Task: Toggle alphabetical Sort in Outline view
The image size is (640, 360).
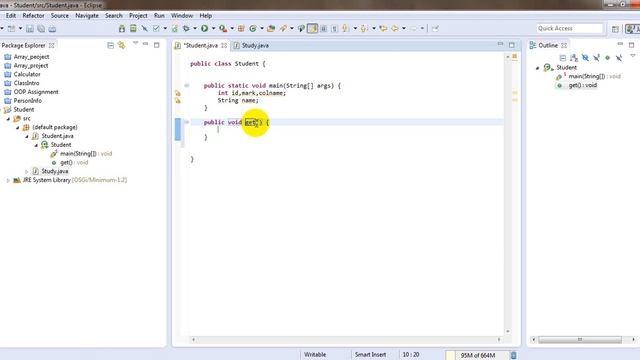Action: pyautogui.click(x=574, y=58)
